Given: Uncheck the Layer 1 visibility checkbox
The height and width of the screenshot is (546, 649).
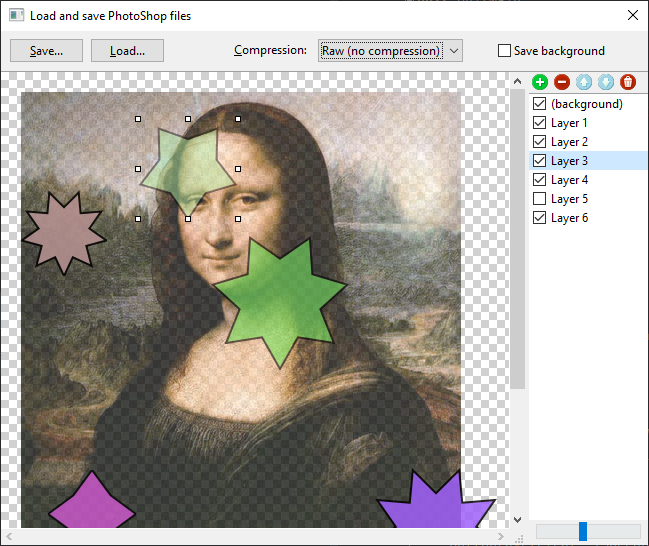Looking at the screenshot, I should (x=539, y=123).
